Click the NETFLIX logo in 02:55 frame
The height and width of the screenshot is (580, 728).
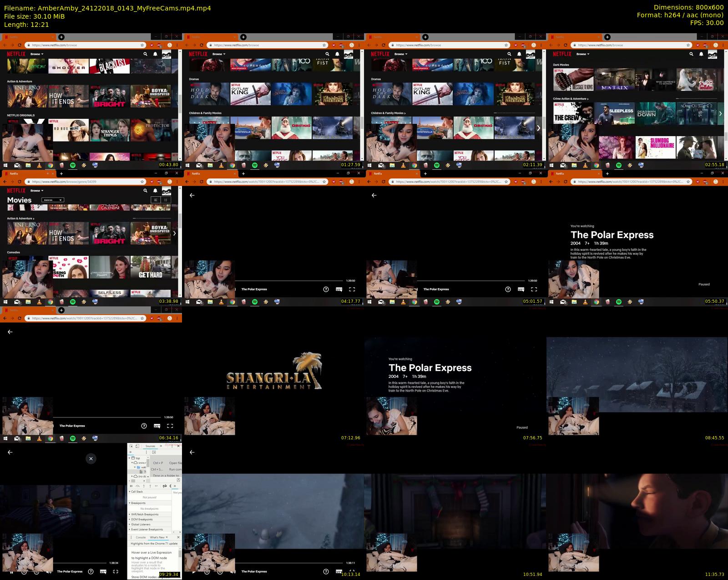(562, 54)
